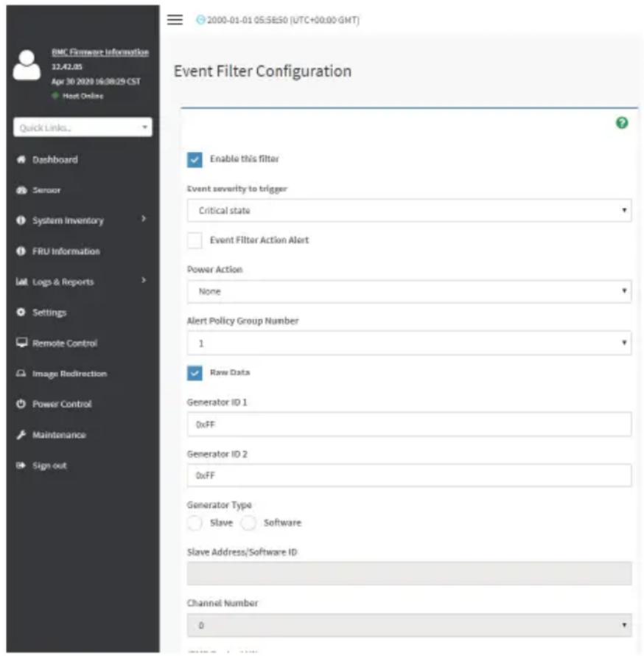This screenshot has width=644, height=656.
Task: Click the Power Control power icon
Action: click(x=21, y=404)
